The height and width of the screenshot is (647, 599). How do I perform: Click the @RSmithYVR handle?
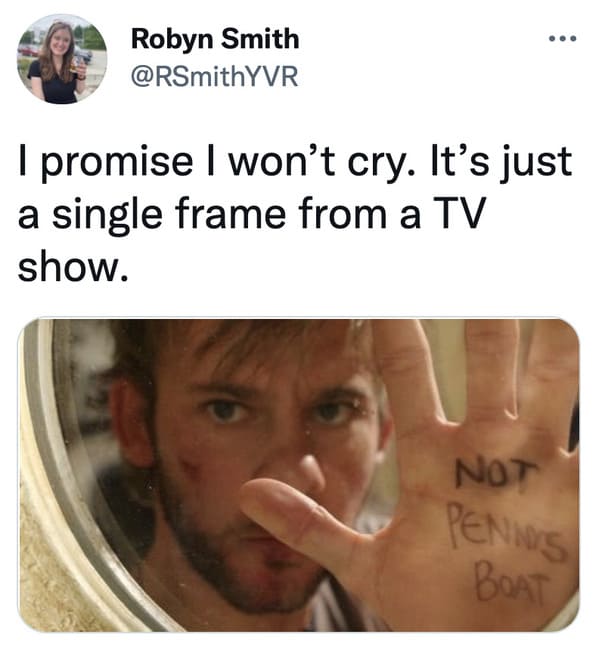pos(215,76)
